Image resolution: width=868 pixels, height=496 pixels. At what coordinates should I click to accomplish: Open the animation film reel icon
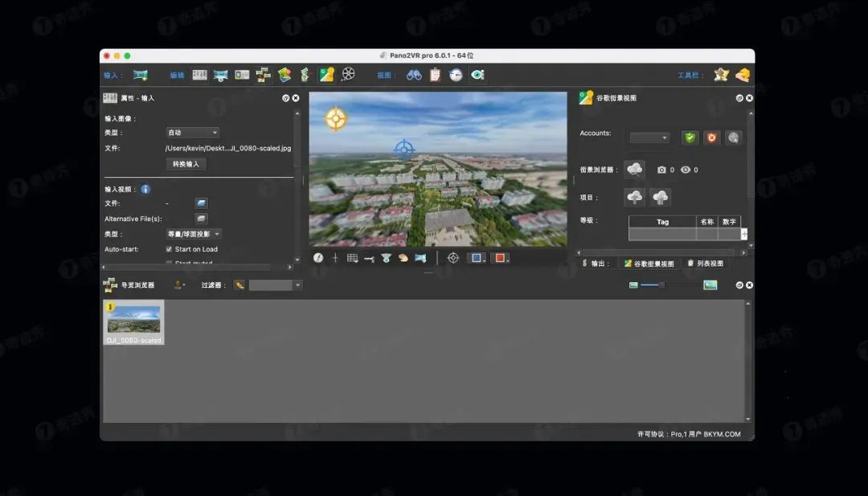pyautogui.click(x=348, y=75)
